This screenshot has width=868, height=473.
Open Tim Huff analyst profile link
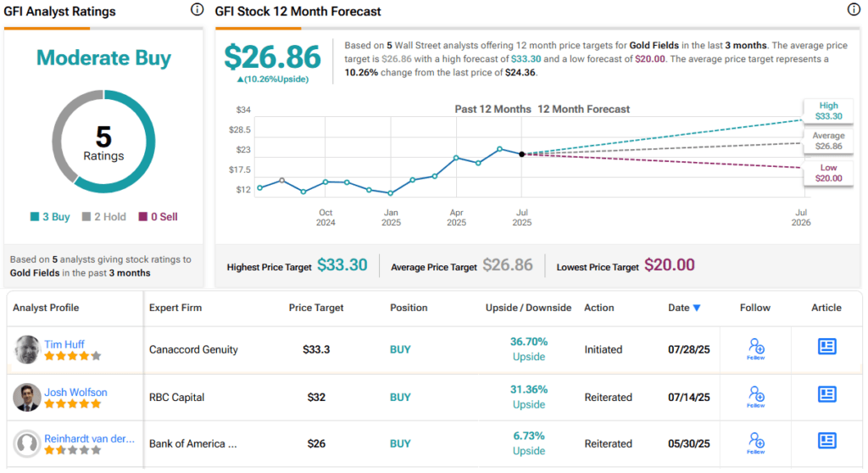(64, 344)
